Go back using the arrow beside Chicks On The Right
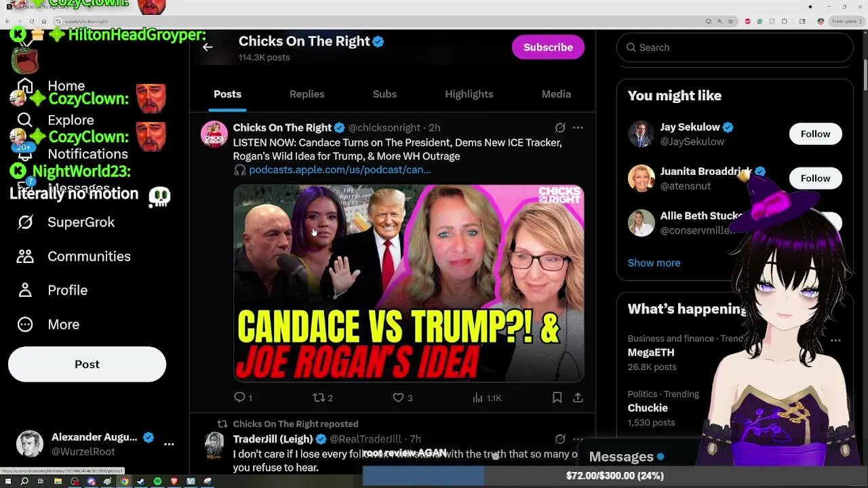The image size is (868, 488). tap(208, 47)
